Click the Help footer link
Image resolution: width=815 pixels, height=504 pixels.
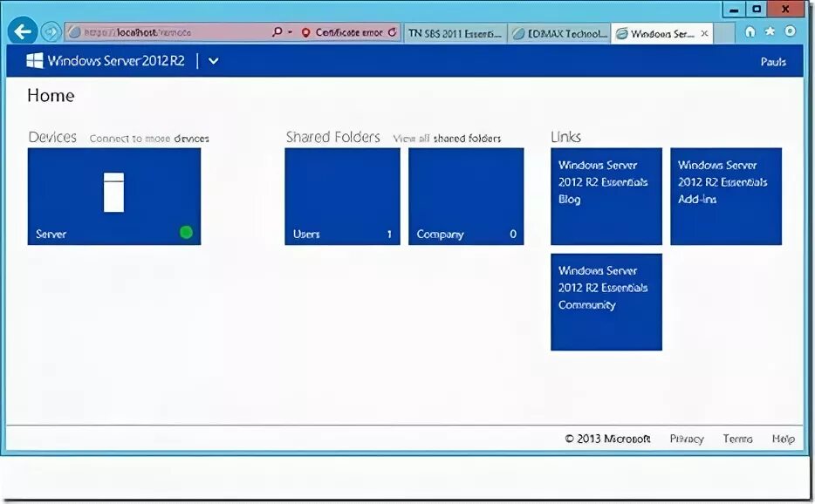pos(784,439)
